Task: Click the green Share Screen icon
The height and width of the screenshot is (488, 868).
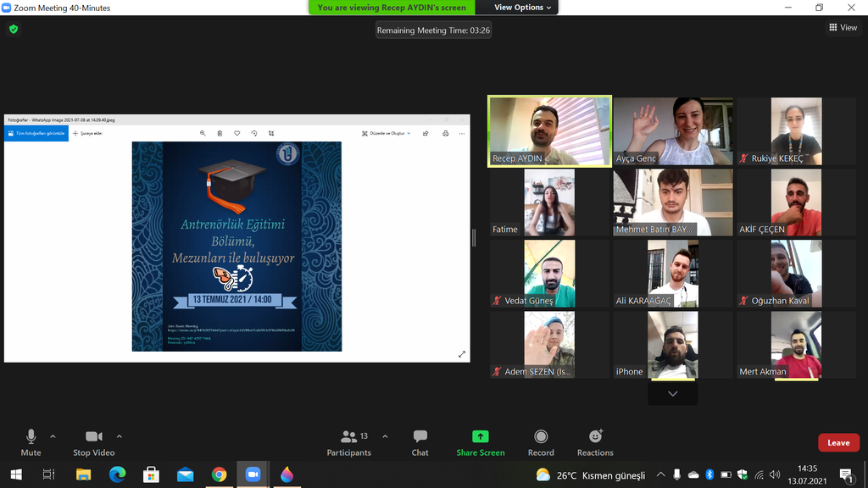Action: 480,437
